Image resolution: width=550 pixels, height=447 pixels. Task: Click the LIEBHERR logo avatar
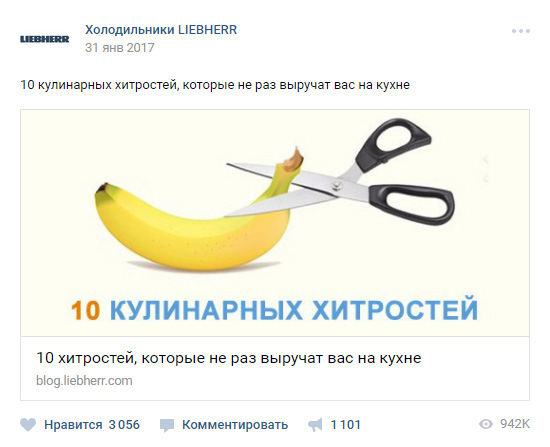[x=45, y=39]
